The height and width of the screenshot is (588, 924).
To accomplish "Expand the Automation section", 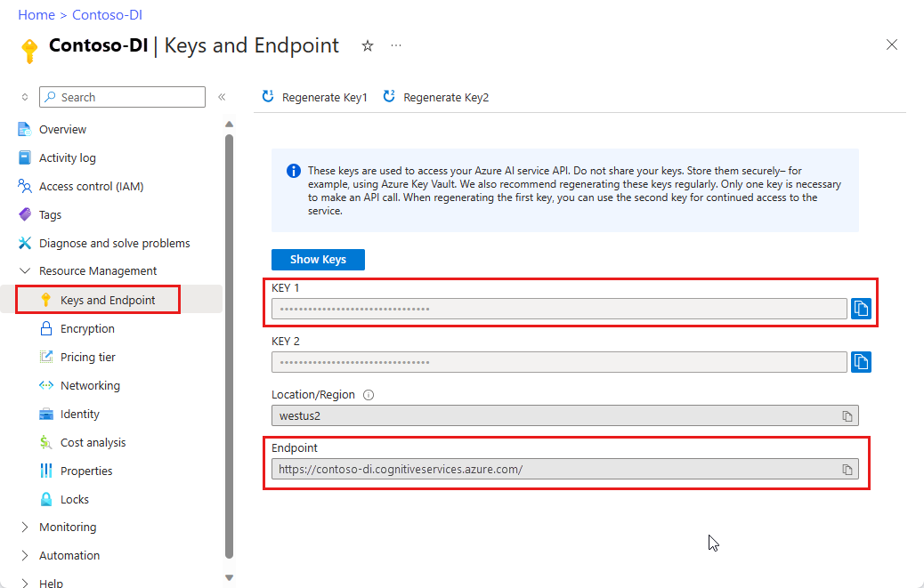I will click(x=23, y=555).
